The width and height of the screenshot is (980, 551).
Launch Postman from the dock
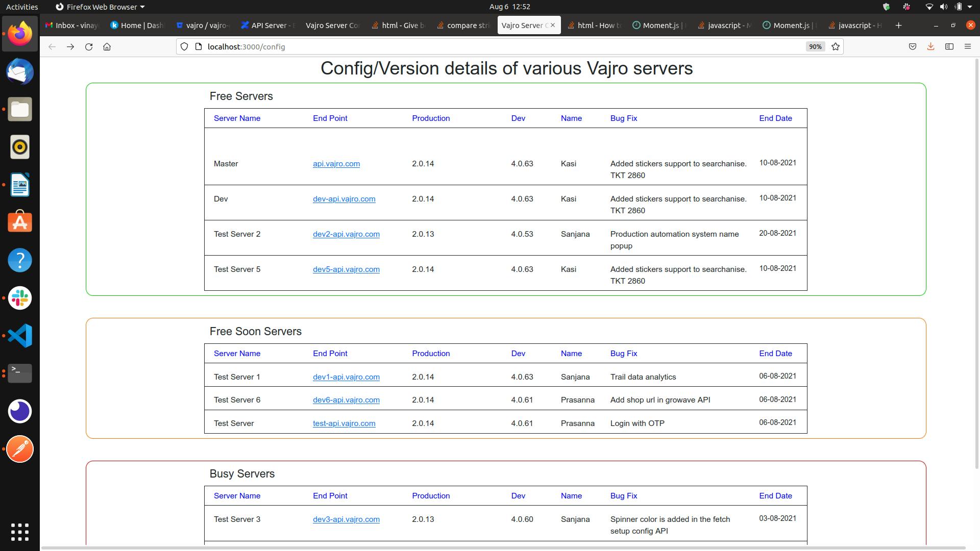click(20, 449)
